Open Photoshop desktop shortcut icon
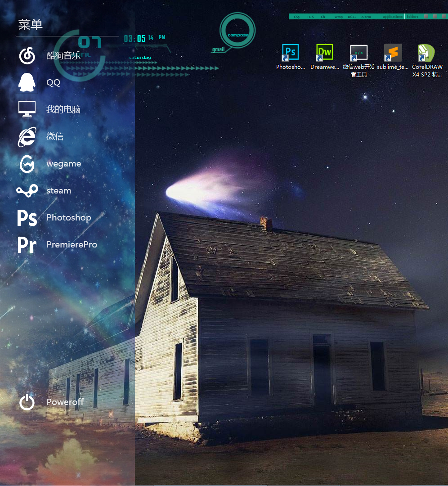Image resolution: width=448 pixels, height=486 pixels. click(290, 52)
